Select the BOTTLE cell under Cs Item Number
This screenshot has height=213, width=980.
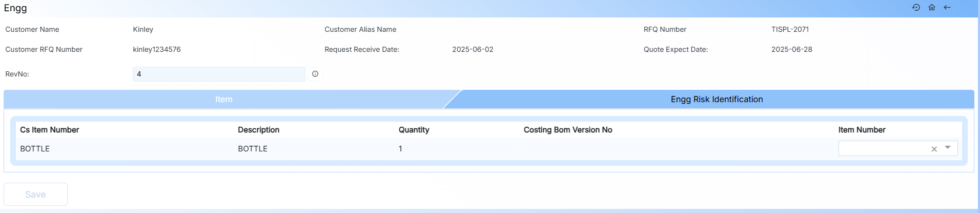35,149
